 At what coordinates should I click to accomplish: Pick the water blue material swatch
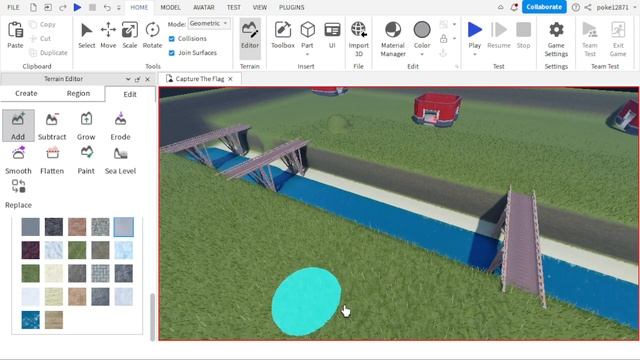(31, 320)
